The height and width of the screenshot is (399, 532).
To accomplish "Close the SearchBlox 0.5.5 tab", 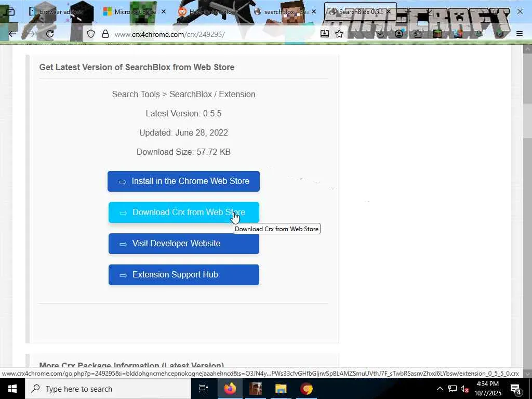I will (x=389, y=11).
